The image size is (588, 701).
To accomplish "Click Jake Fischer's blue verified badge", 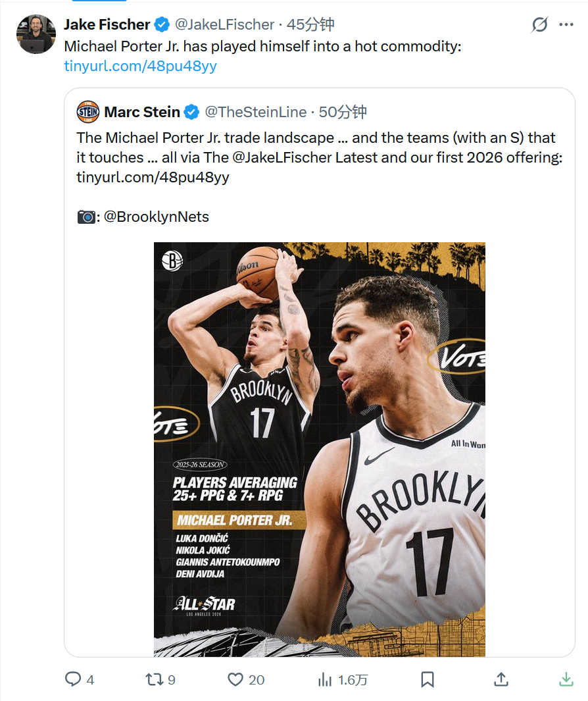I will tap(162, 25).
